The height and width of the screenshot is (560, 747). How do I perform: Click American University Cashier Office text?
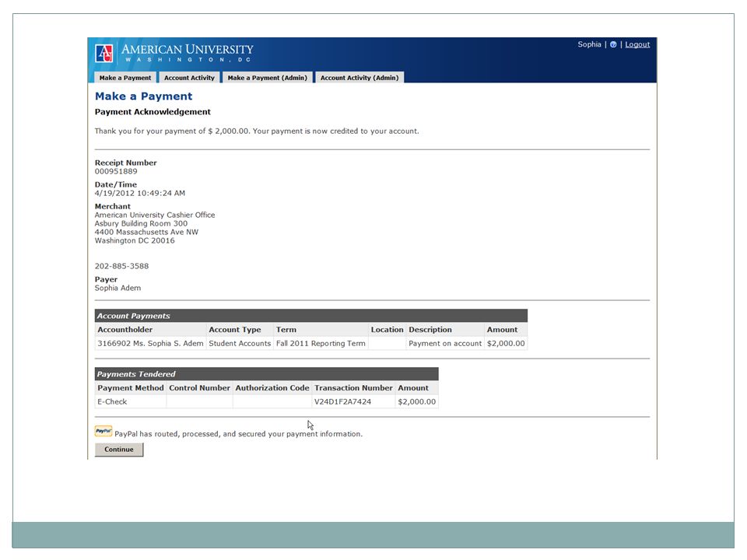(x=155, y=215)
